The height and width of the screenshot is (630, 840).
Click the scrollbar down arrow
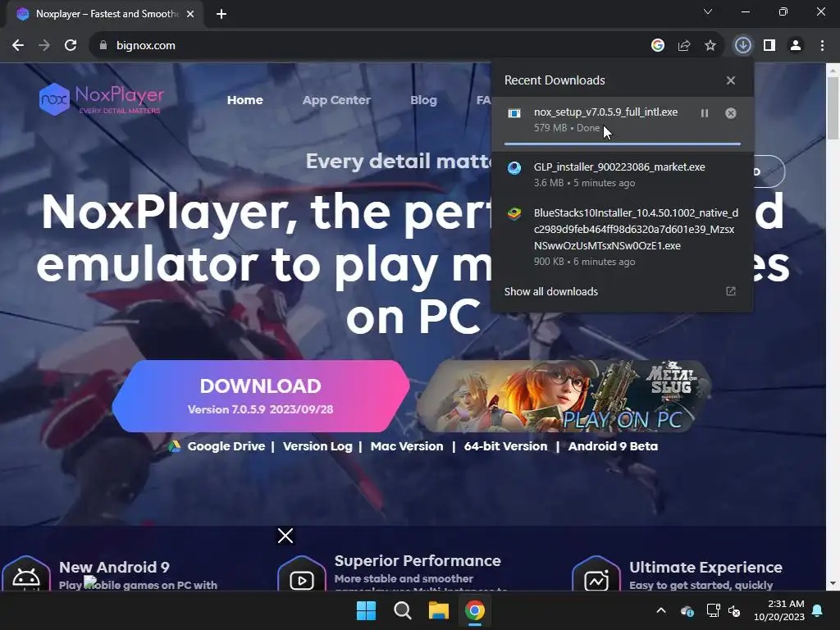pyautogui.click(x=833, y=583)
